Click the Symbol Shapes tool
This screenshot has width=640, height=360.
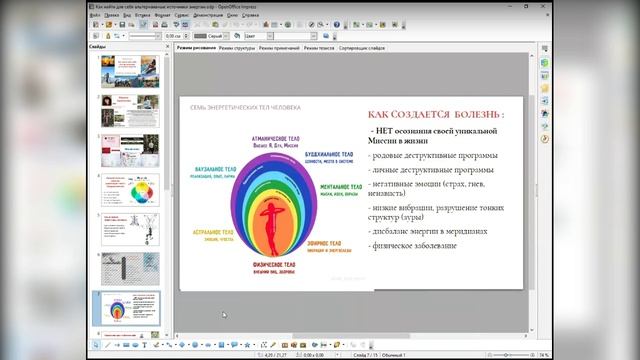(195, 345)
